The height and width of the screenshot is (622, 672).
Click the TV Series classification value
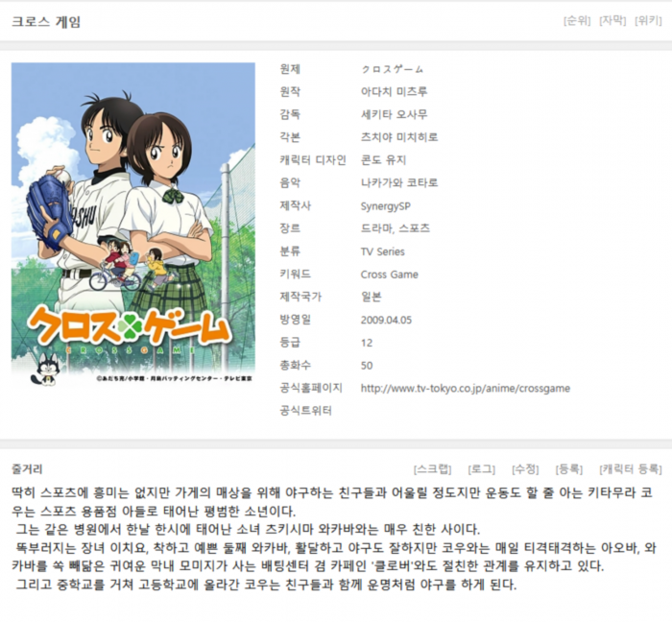coord(382,251)
